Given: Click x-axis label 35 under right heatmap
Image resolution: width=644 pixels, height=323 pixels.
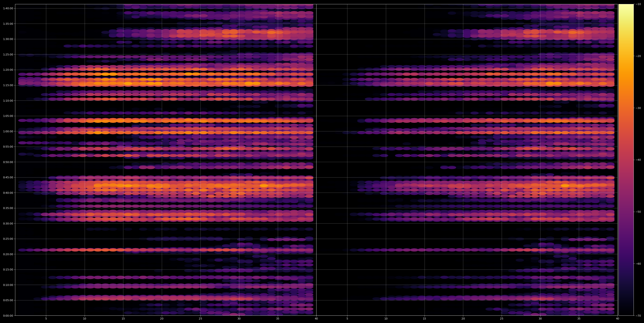Looking at the screenshot, I should [579, 319].
